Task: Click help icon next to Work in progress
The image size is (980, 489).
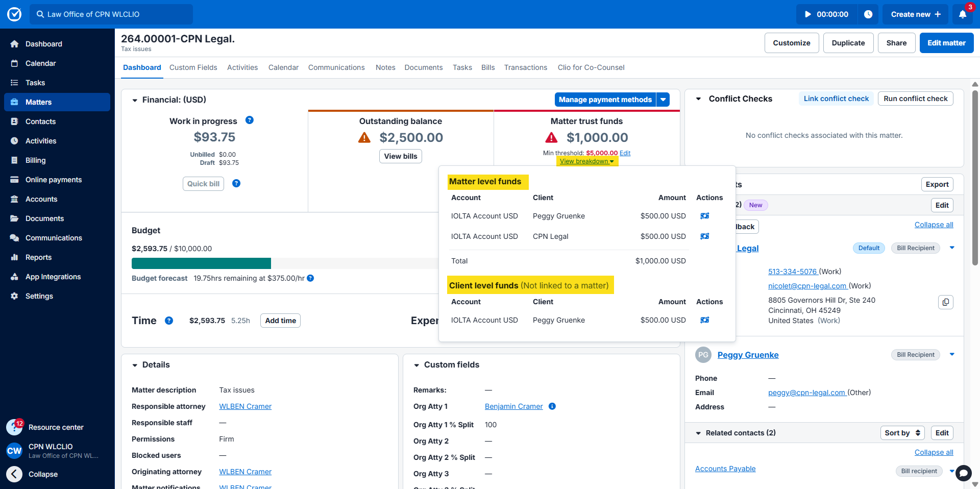Action: click(x=250, y=120)
